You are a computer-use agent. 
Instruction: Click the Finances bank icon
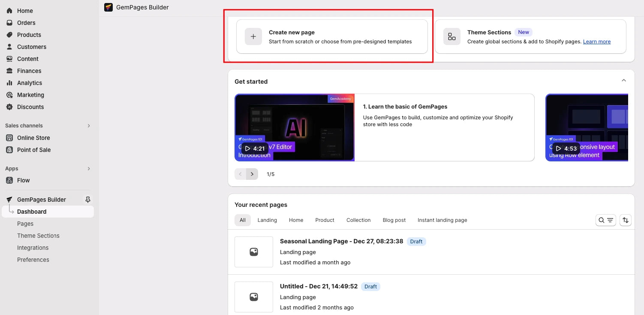(9, 71)
